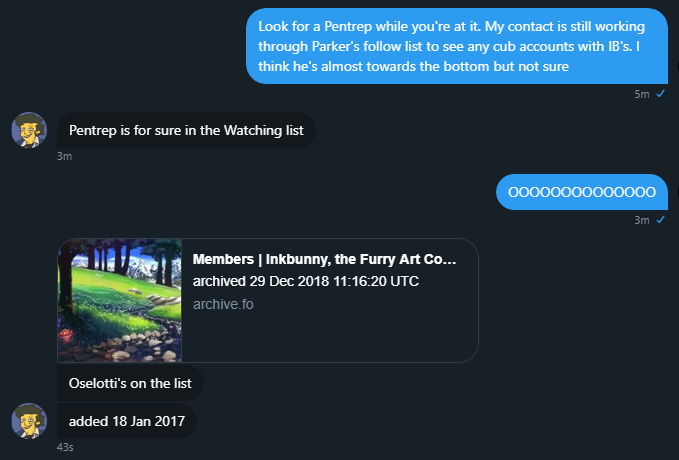679x460 pixels.
Task: Click the 43s timestamp at the bottom
Action: 65,447
